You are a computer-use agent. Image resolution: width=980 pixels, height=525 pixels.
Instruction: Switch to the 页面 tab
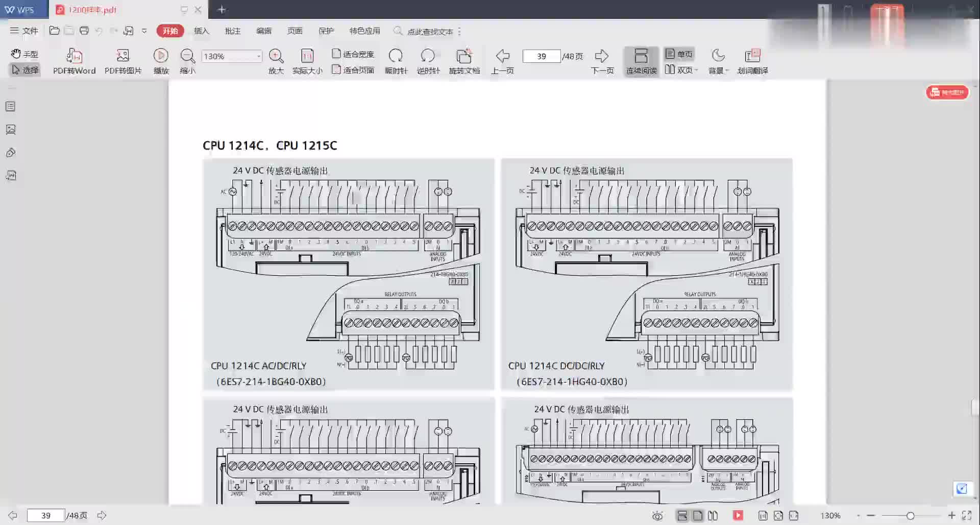[295, 31]
